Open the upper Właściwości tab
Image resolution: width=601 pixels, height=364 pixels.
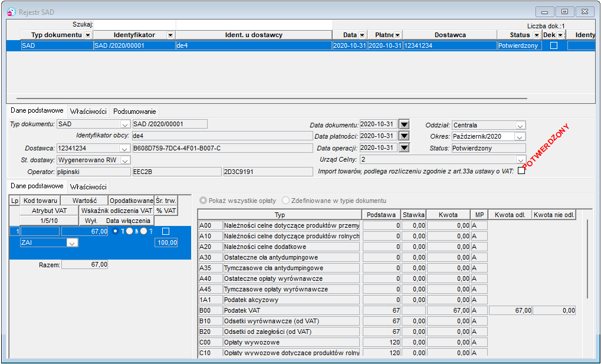(88, 112)
